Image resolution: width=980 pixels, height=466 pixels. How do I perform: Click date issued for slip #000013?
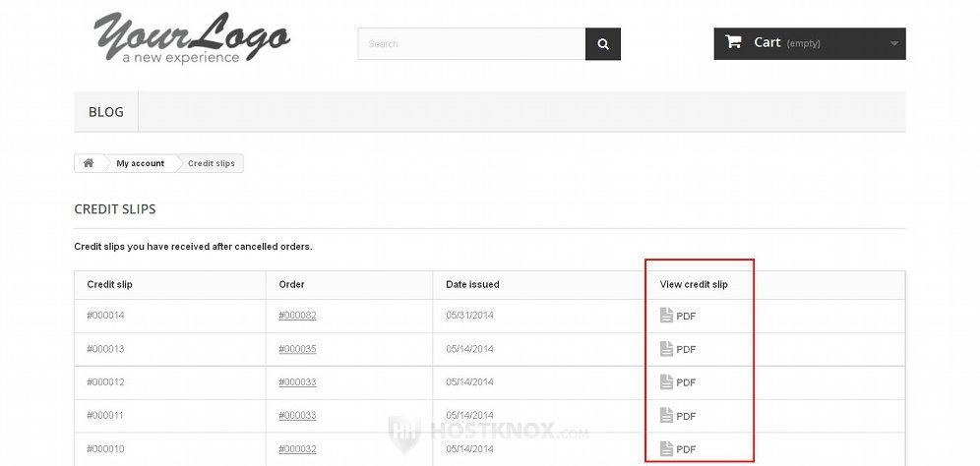coord(469,349)
